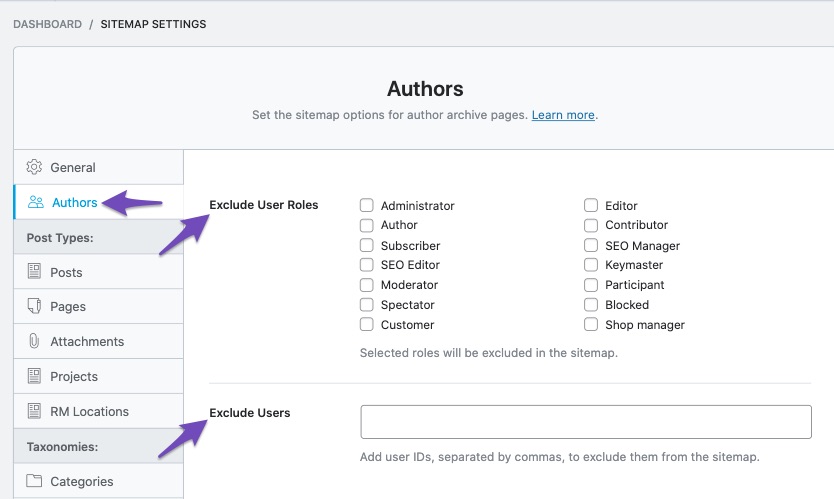Image resolution: width=834 pixels, height=499 pixels.
Task: Check the Administrator role checkbox
Action: coord(366,205)
